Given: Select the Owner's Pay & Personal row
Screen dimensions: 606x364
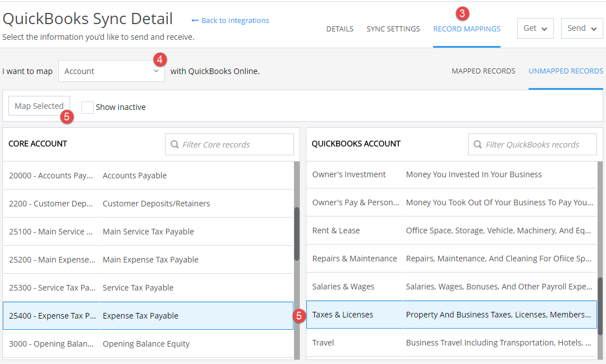Looking at the screenshot, I should 451,202.
